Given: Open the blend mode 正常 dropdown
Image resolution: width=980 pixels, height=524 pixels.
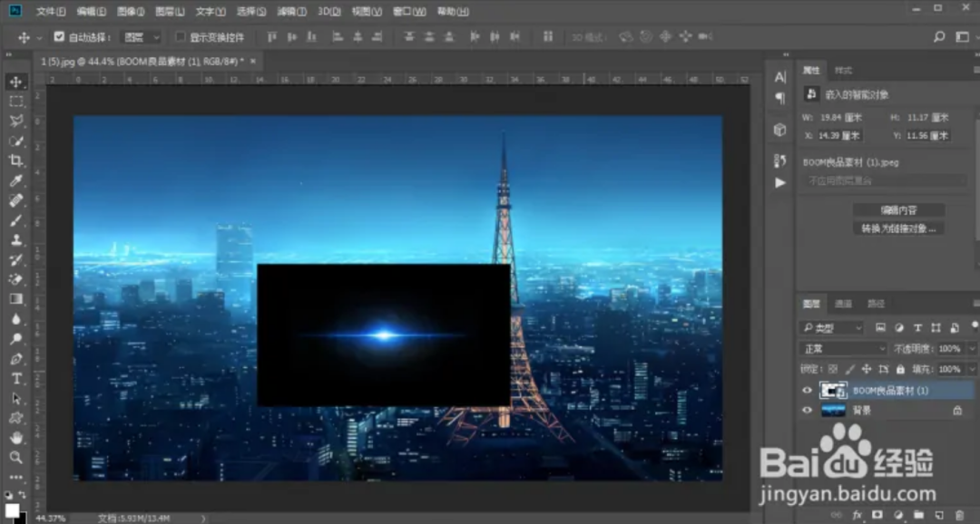Looking at the screenshot, I should point(843,349).
